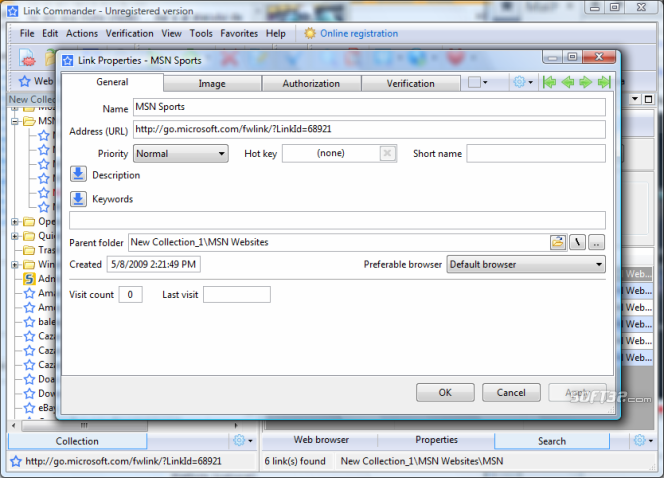
Task: Click the Hot key field
Action: tap(331, 153)
